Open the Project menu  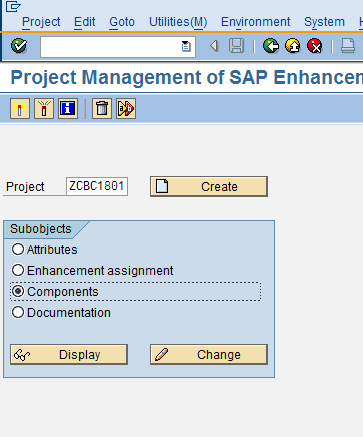[x=41, y=22]
